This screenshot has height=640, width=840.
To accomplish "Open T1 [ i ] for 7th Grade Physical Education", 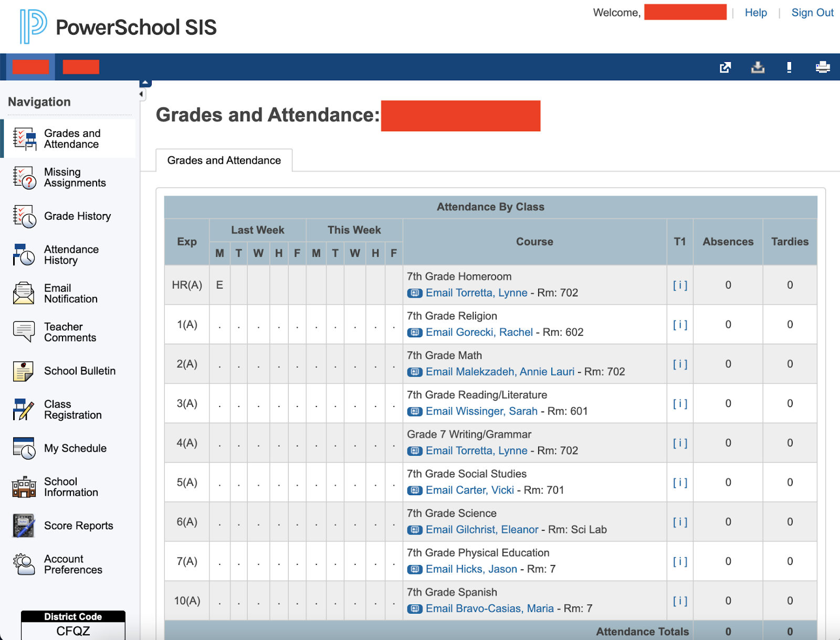I will click(680, 561).
